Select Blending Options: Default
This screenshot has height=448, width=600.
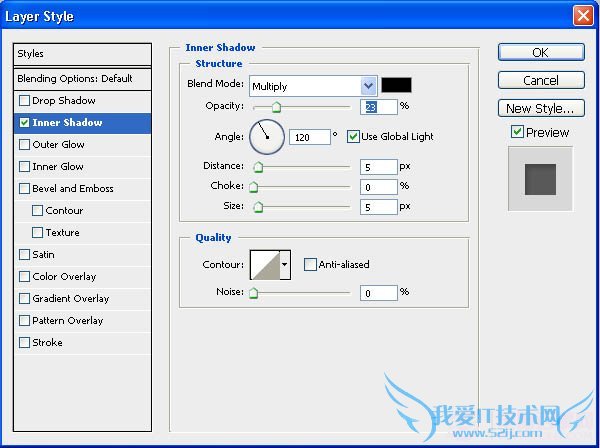(x=75, y=78)
